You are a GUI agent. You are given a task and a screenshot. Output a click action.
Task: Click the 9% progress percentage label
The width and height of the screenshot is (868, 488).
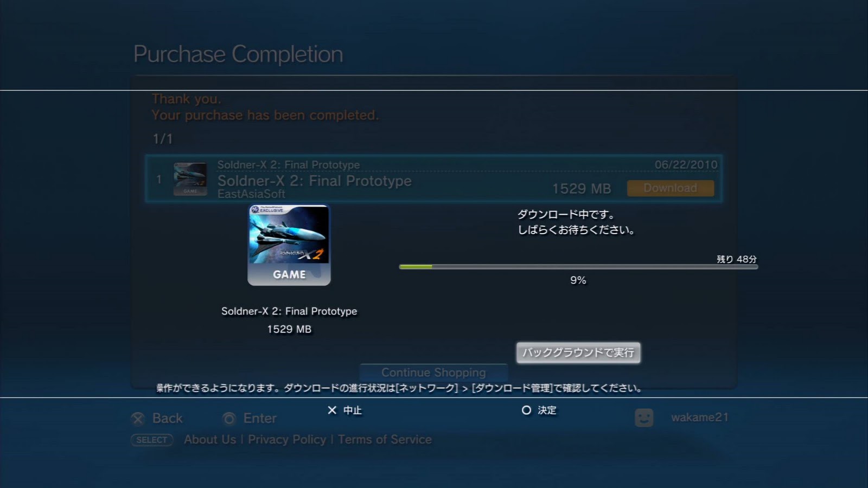(x=578, y=280)
